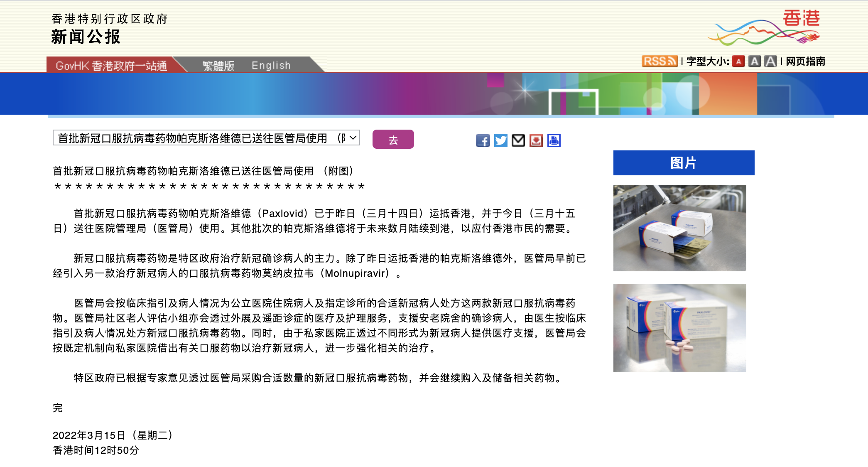The width and height of the screenshot is (868, 467).
Task: Select the medium font size A
Action: (754, 61)
